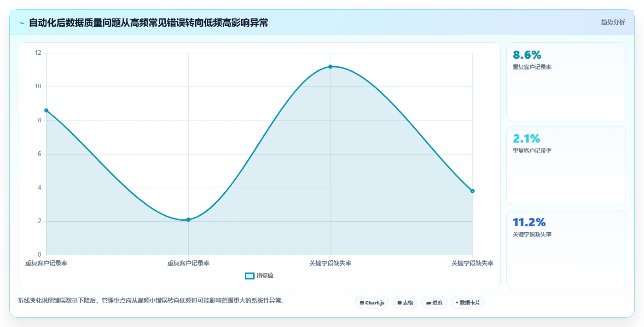Click the y-axis label 0
The width and height of the screenshot is (644, 327).
[40, 255]
